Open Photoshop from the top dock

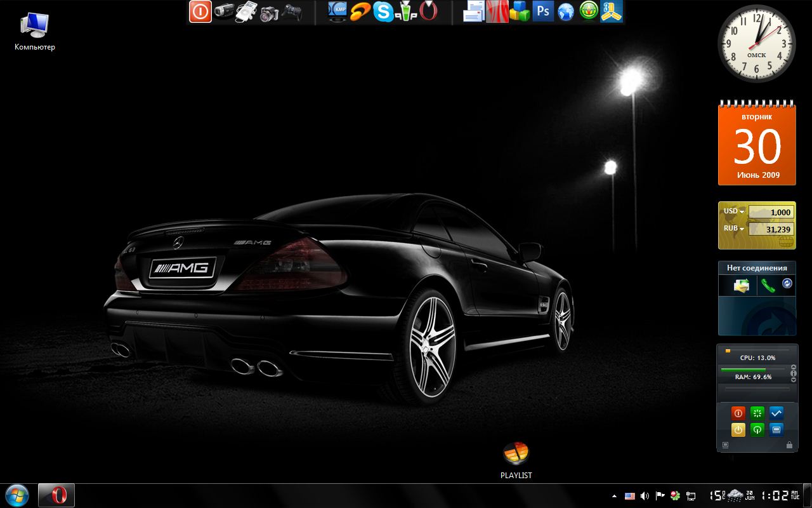point(543,11)
